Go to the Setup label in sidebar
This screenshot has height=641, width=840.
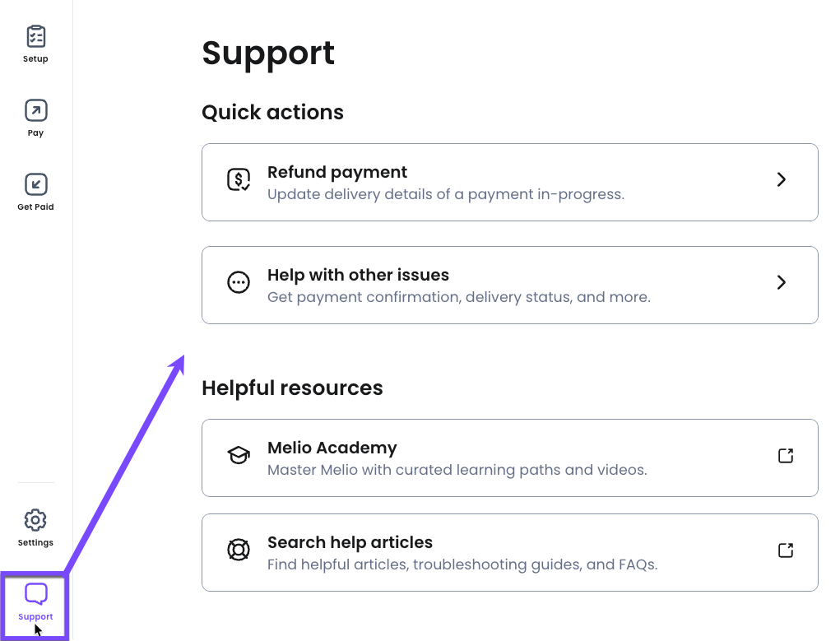click(35, 59)
